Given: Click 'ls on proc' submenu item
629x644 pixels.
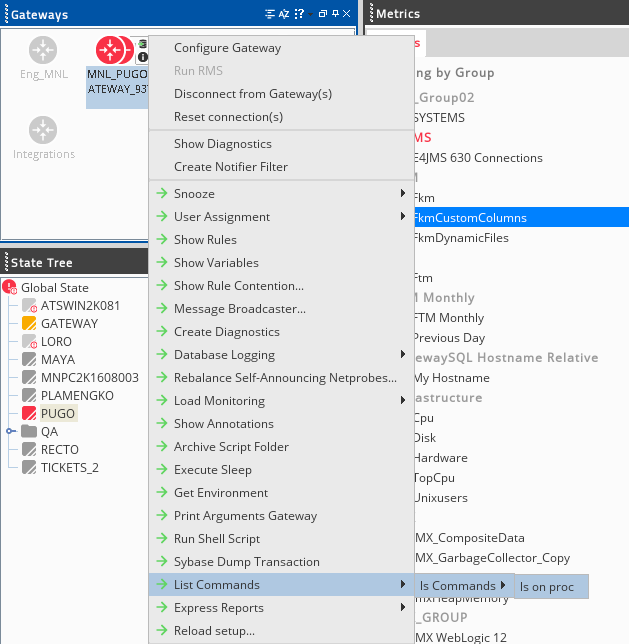Looking at the screenshot, I should pos(547,587).
